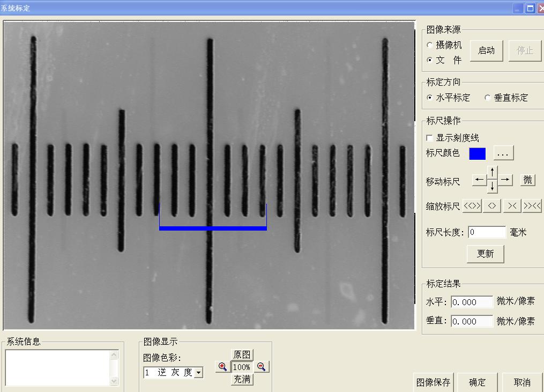Open the ruler color picker with the ... button
544x392 pixels.
click(x=503, y=153)
